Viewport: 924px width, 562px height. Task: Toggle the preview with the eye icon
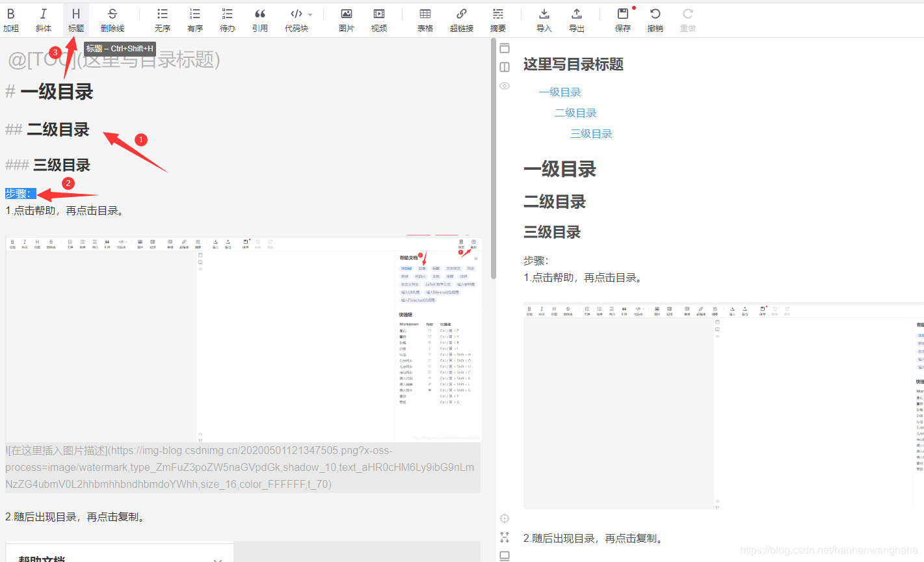click(505, 85)
